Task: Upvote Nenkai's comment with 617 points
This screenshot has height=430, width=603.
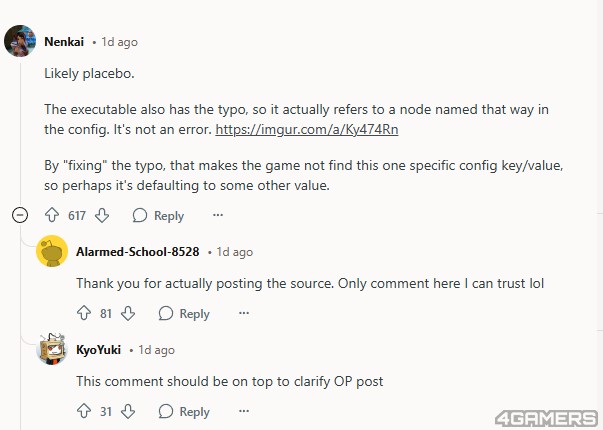Action: click(x=52, y=215)
